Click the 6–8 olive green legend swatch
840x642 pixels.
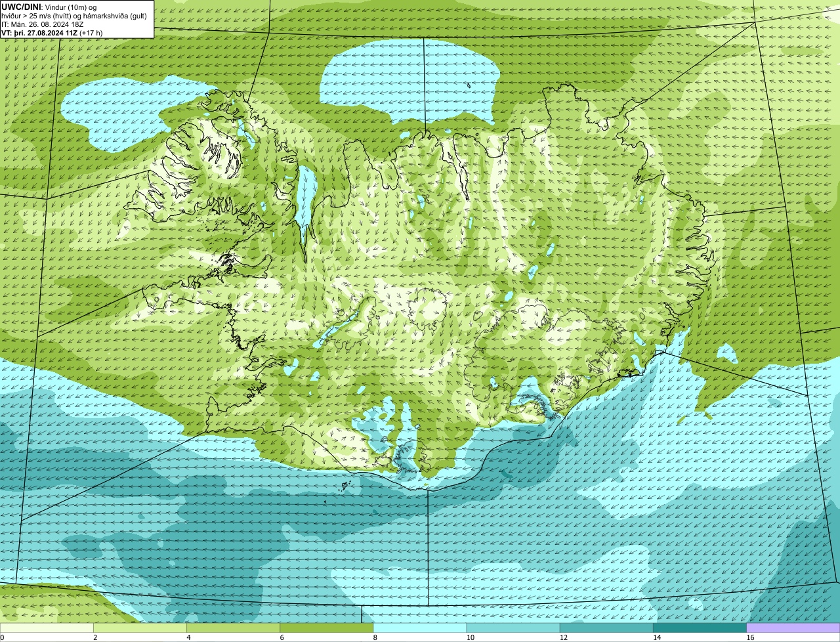click(327, 628)
